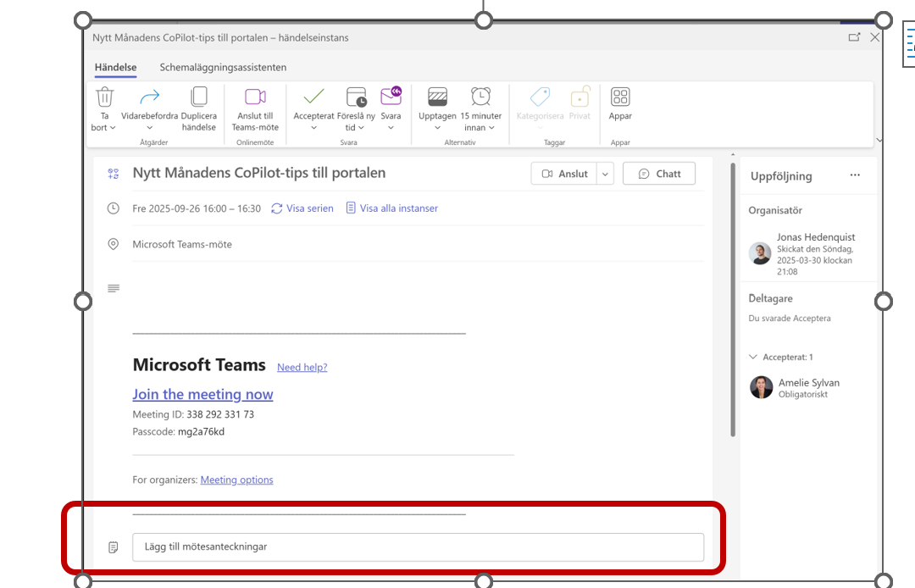Open the dropdown arrow beside Anslut button
915x588 pixels.
click(605, 174)
